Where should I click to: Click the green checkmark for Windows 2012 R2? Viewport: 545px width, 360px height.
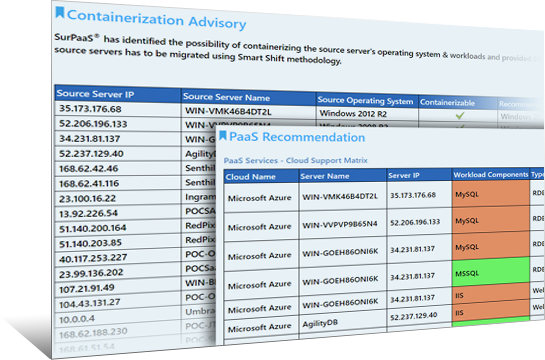pyautogui.click(x=460, y=115)
